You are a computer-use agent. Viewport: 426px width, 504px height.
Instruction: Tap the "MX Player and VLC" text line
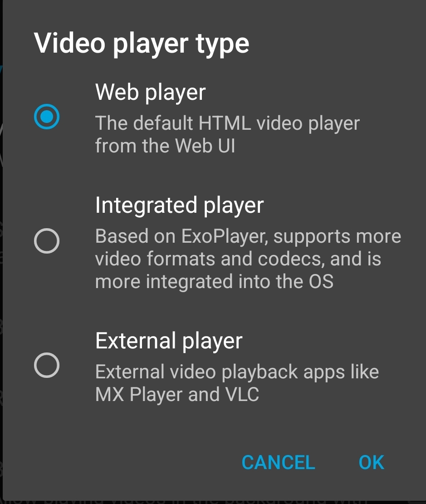(177, 395)
